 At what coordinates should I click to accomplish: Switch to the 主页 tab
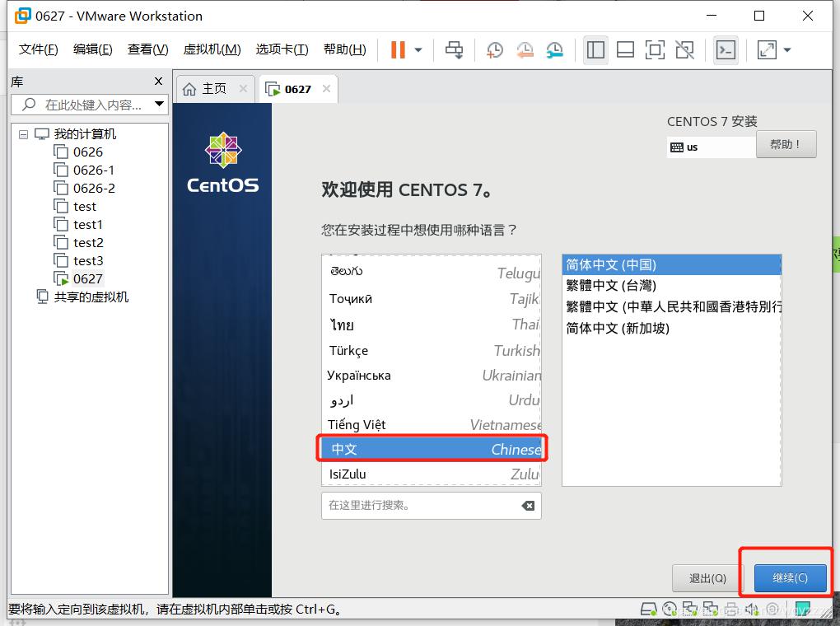point(214,88)
